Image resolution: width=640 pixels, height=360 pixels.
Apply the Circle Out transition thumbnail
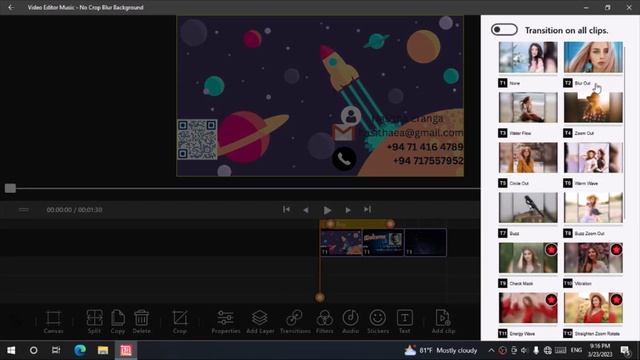528,158
